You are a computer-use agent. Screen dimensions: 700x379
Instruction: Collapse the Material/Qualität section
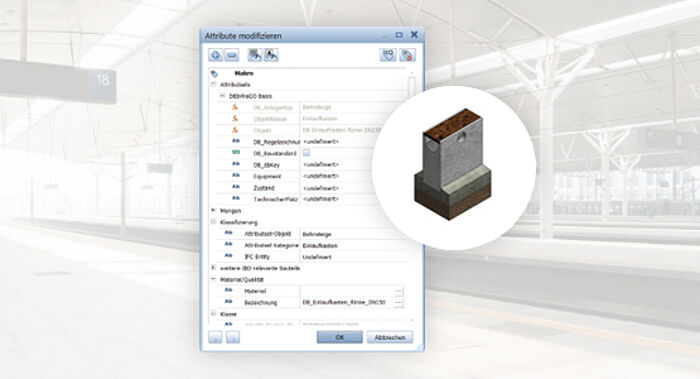click(x=213, y=279)
